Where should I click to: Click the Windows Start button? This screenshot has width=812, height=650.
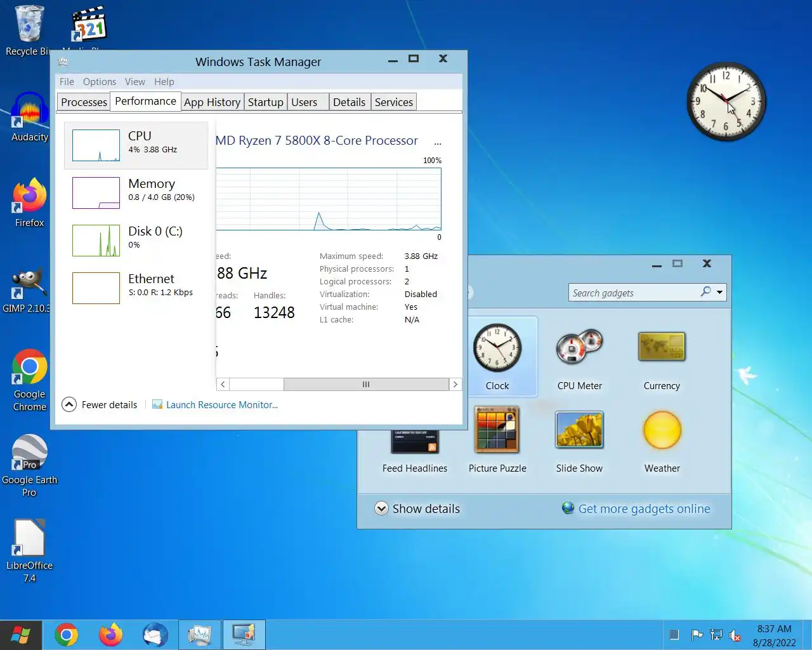click(21, 635)
